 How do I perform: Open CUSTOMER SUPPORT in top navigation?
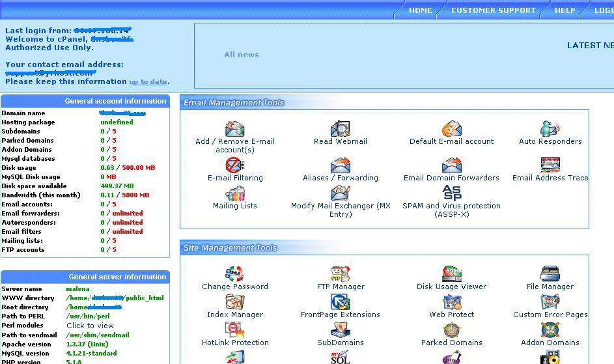[493, 10]
